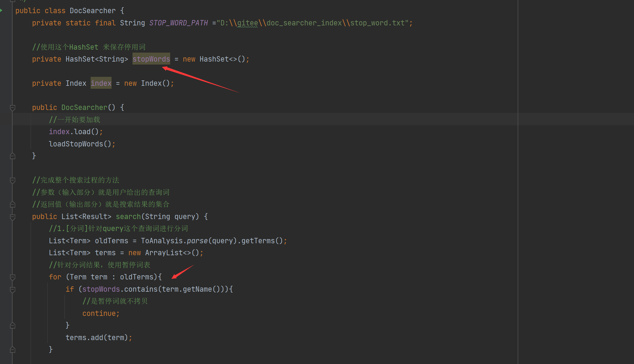Click the underlined word gitee in the path string
This screenshot has width=634, height=364.
tap(247, 23)
